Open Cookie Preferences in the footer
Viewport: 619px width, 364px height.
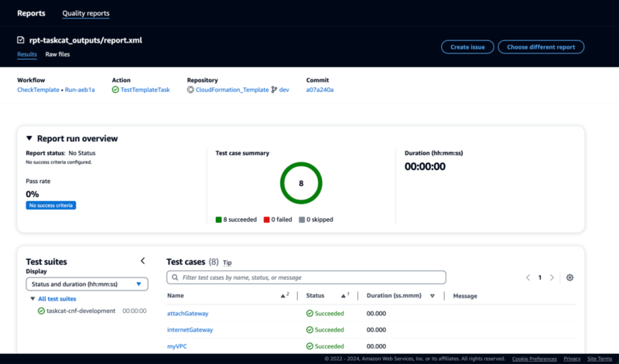coord(534,359)
